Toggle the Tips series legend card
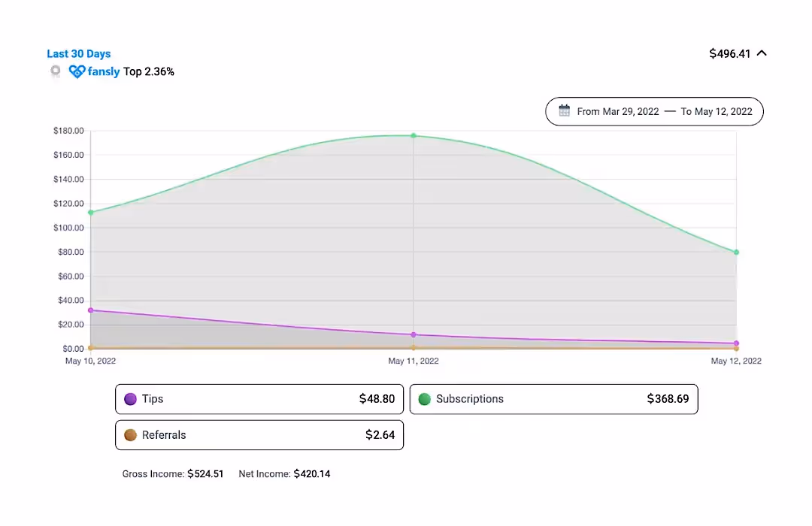Viewport: 812px width, 526px height. [x=259, y=399]
